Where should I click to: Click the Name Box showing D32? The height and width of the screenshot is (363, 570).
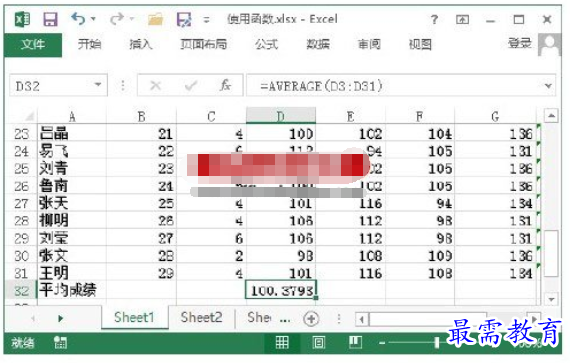51,86
